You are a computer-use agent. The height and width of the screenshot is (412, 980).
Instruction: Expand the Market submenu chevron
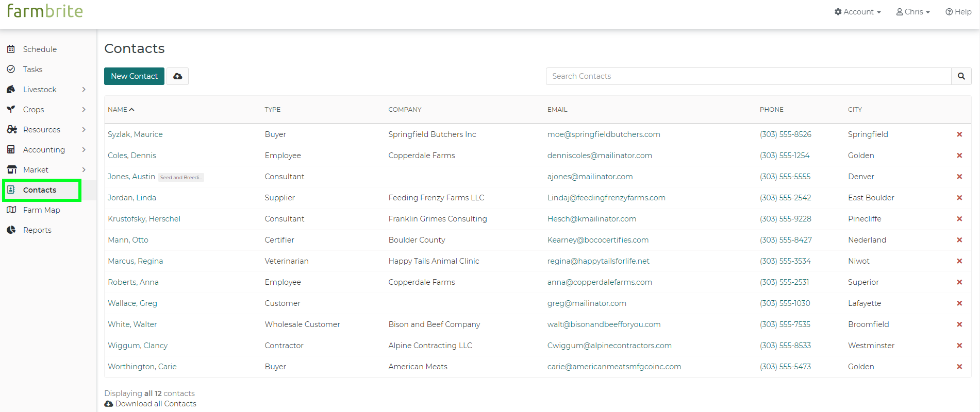coord(84,170)
